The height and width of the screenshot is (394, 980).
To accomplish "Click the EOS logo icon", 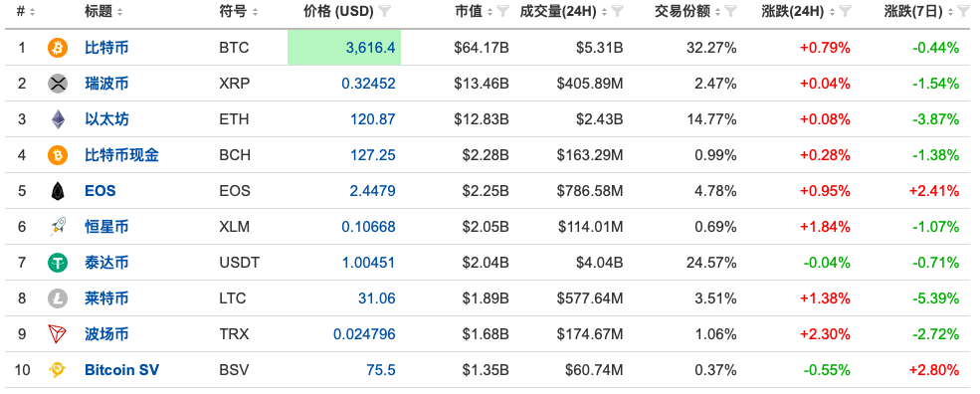I will [58, 191].
